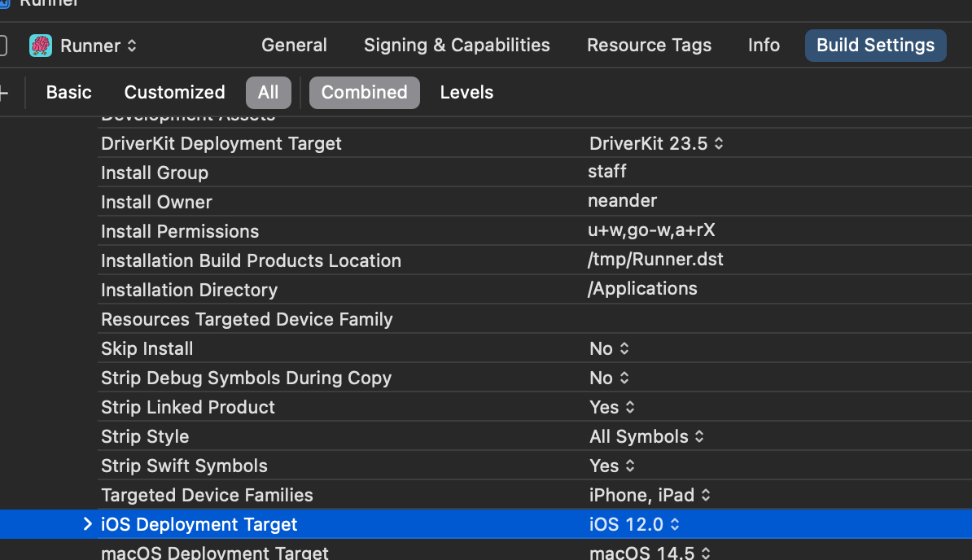Viewport: 972px width, 560px height.
Task: Open the Signing & Capabilities tab
Action: click(x=457, y=46)
